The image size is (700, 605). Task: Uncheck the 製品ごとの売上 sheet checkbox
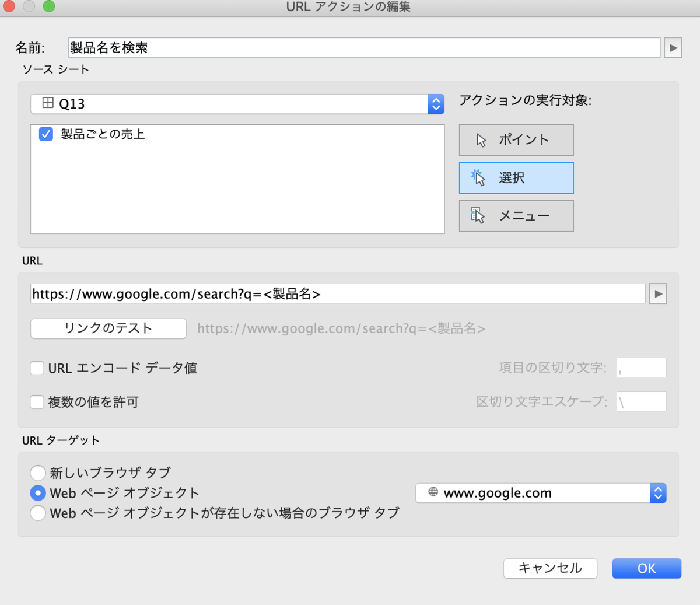click(x=46, y=134)
